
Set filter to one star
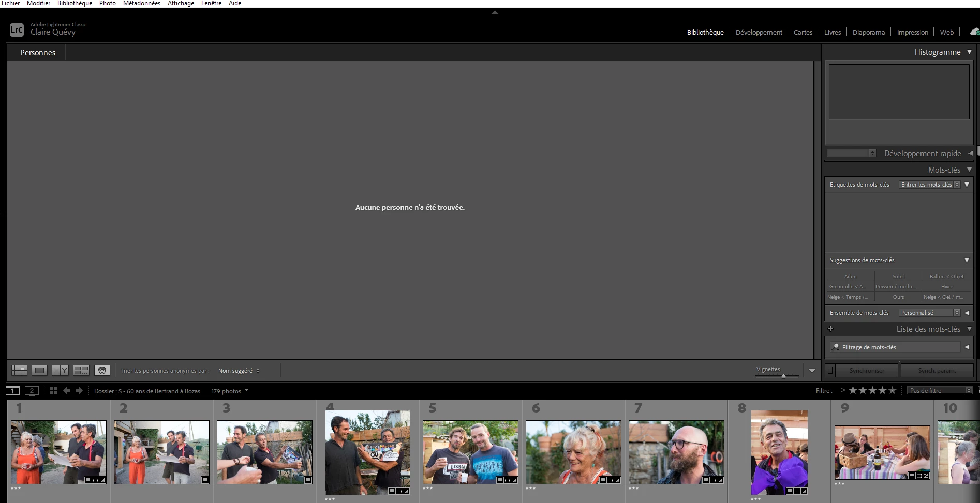tap(853, 390)
